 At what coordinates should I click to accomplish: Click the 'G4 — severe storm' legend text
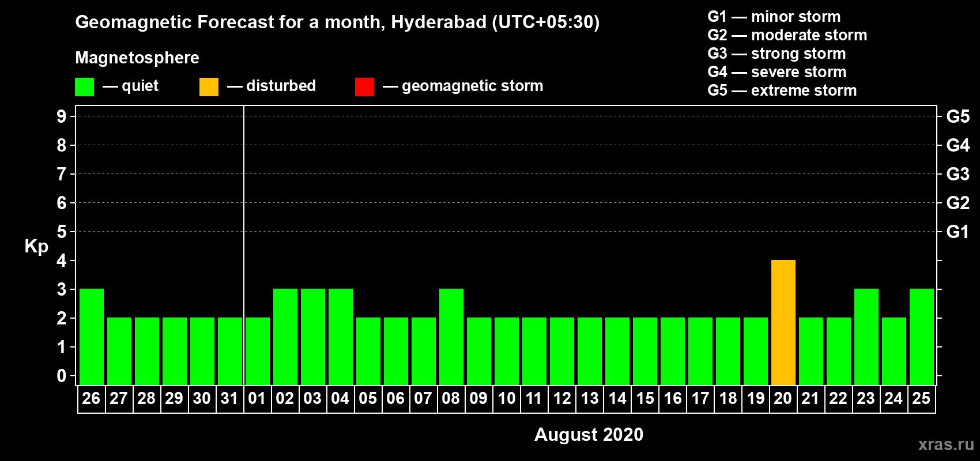click(x=777, y=72)
